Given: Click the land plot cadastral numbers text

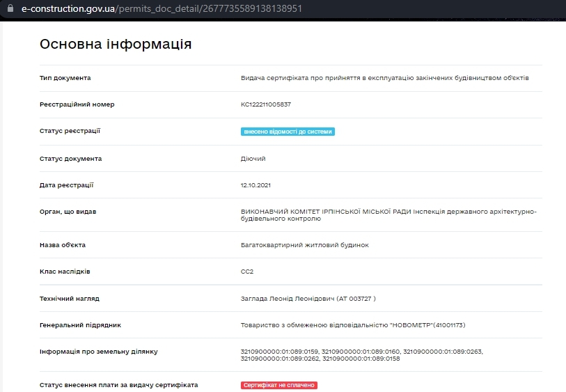Looking at the screenshot, I should [362, 355].
